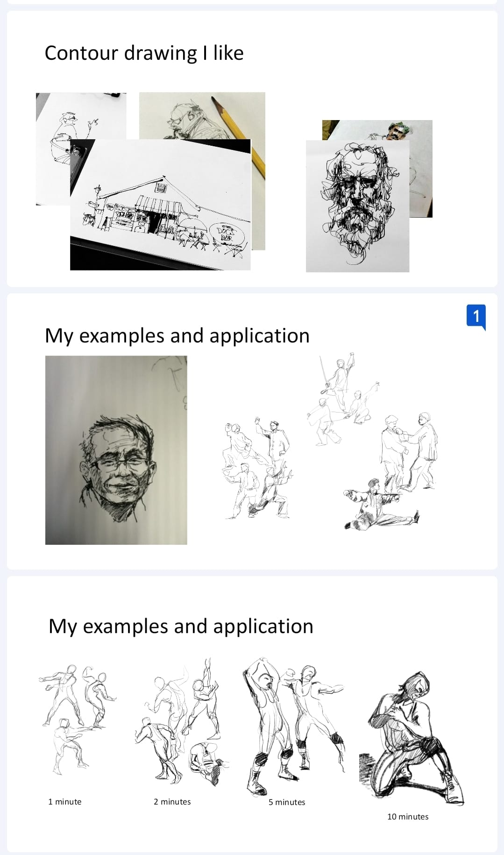504x855 pixels.
Task: Select the bearded man scribble portrait
Action: click(357, 206)
